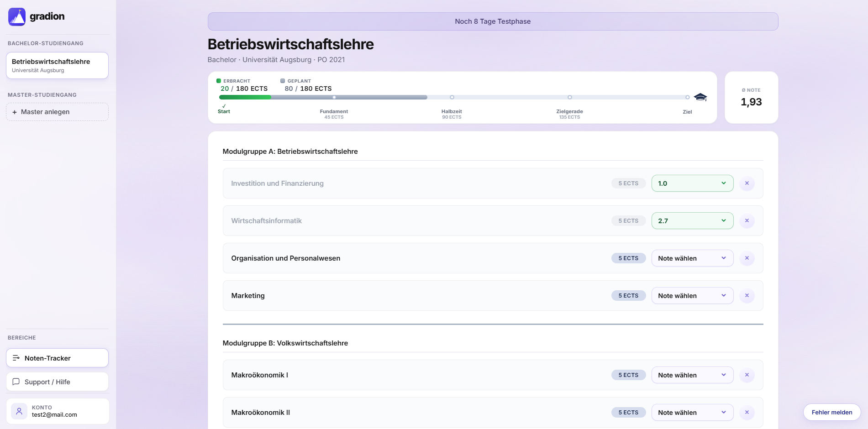Open Support / Hilfe section

(x=57, y=382)
